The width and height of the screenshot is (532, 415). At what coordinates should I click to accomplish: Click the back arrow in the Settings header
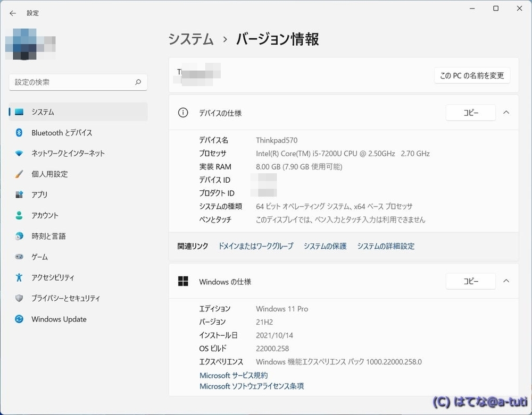tap(13, 13)
